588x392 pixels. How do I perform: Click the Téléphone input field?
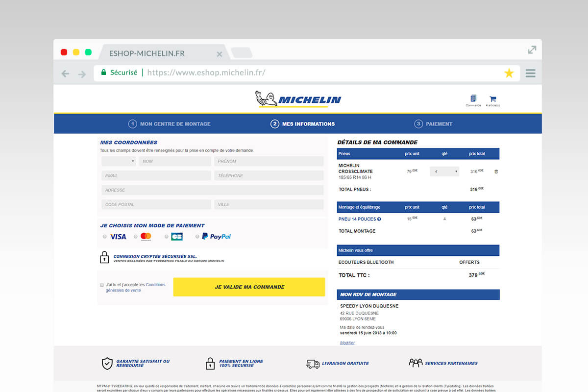coord(269,175)
